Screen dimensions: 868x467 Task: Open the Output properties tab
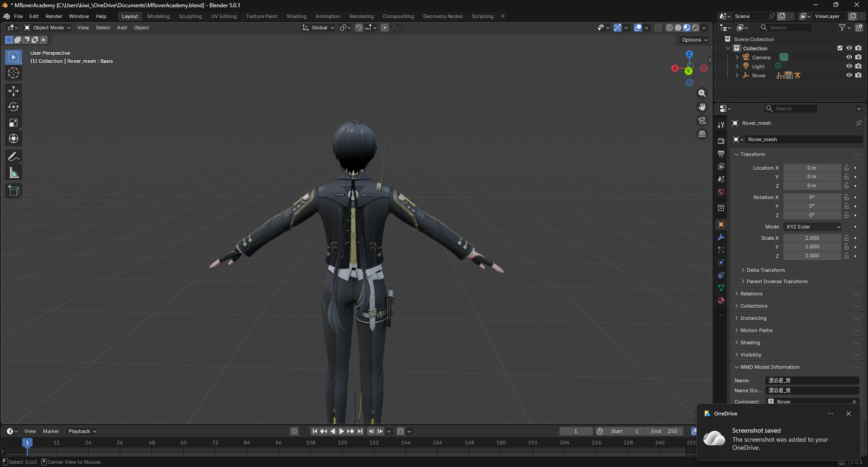click(721, 154)
